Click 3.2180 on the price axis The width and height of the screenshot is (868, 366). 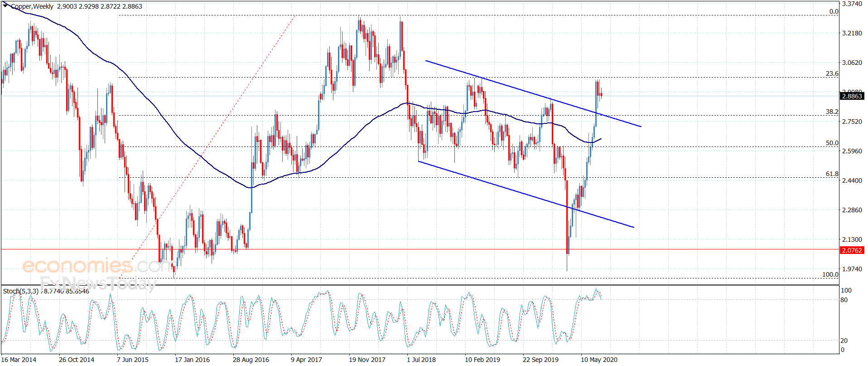point(852,33)
